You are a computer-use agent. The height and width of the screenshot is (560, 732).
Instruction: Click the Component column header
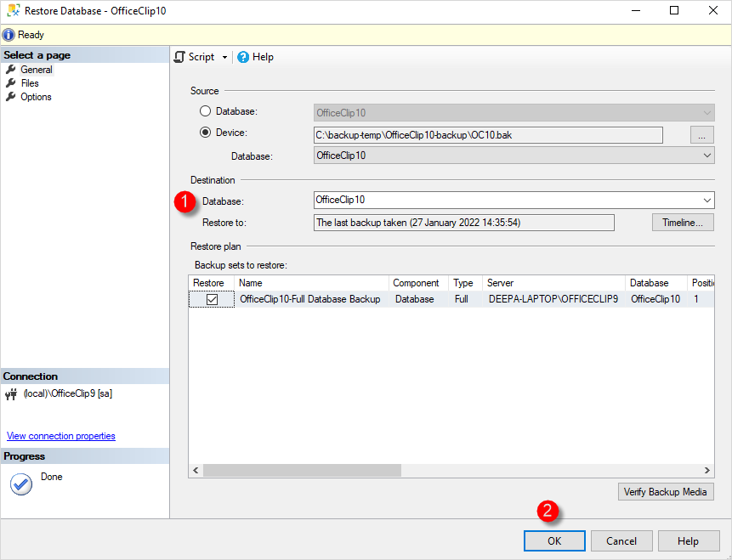(x=418, y=283)
